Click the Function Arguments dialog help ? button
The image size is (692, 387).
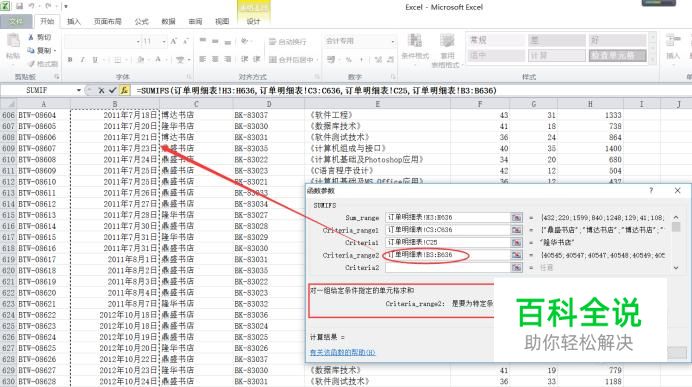pyautogui.click(x=651, y=191)
